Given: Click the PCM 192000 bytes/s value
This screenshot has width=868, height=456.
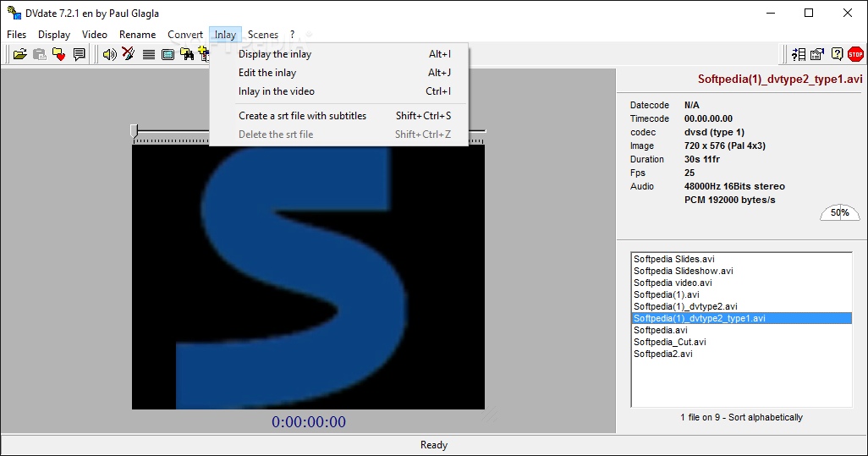Looking at the screenshot, I should [729, 200].
